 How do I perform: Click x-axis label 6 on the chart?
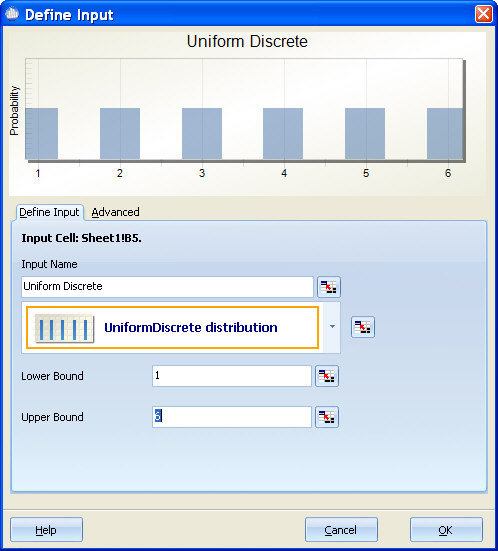point(448,173)
